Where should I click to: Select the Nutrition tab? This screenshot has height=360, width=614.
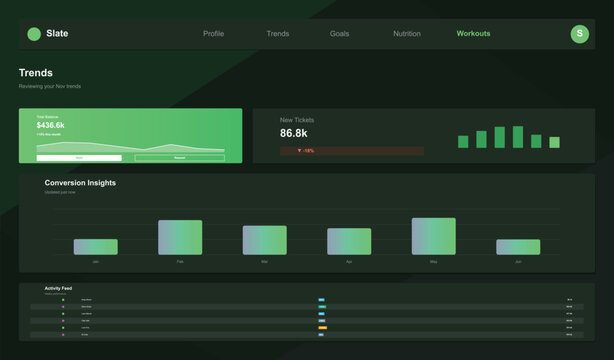click(x=407, y=34)
